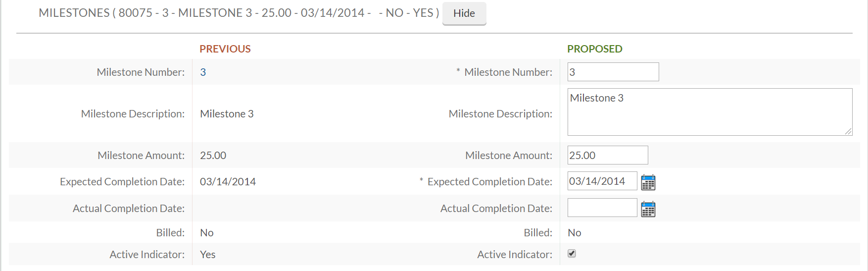Focus the proposed Milestone Number field

click(x=613, y=72)
